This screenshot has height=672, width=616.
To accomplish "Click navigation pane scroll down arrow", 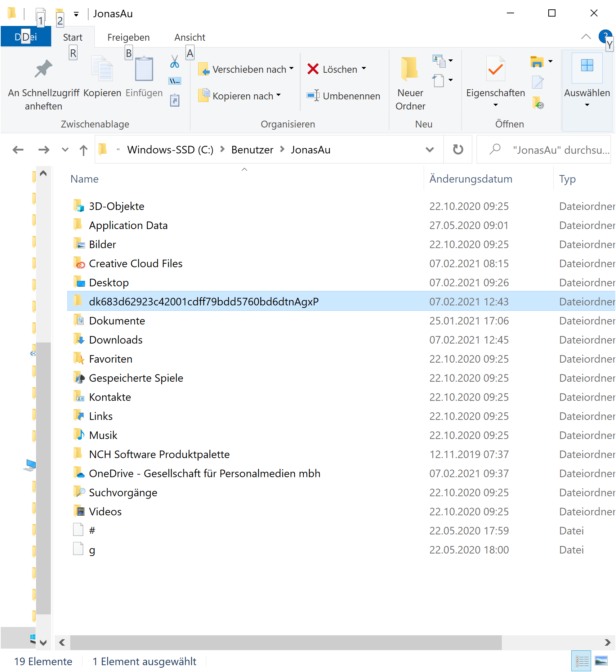I will [x=43, y=642].
